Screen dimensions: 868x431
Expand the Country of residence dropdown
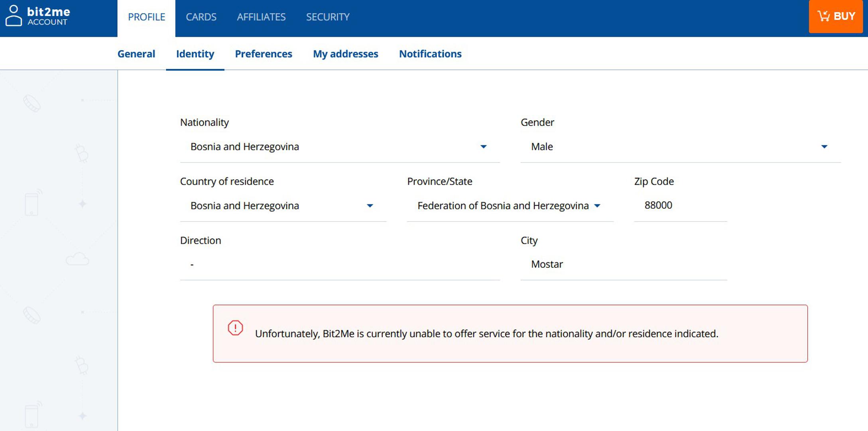pos(370,206)
